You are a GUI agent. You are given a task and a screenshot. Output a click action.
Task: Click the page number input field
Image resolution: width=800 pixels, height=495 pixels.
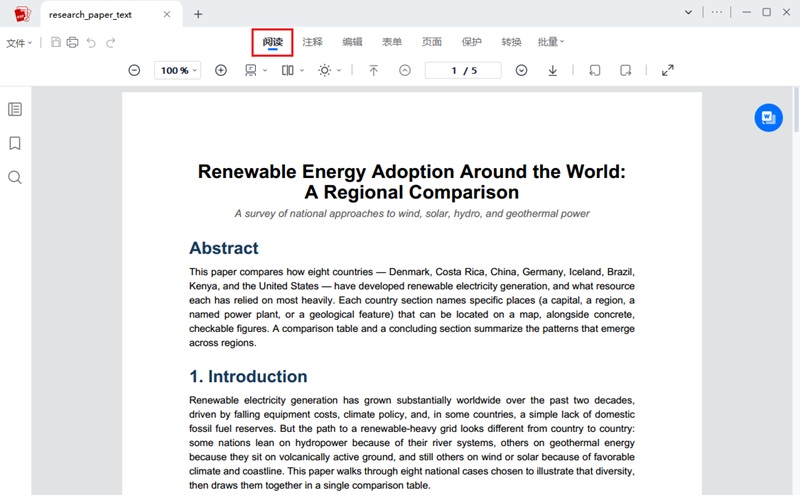[x=463, y=70]
